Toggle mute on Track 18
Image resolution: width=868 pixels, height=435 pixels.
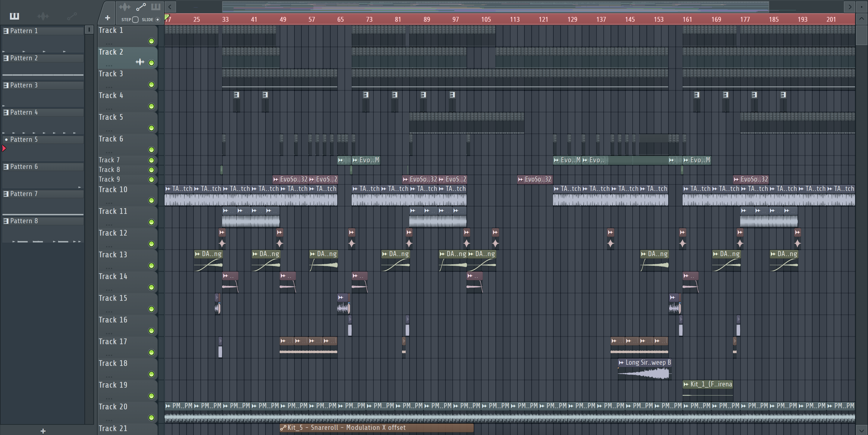(152, 374)
